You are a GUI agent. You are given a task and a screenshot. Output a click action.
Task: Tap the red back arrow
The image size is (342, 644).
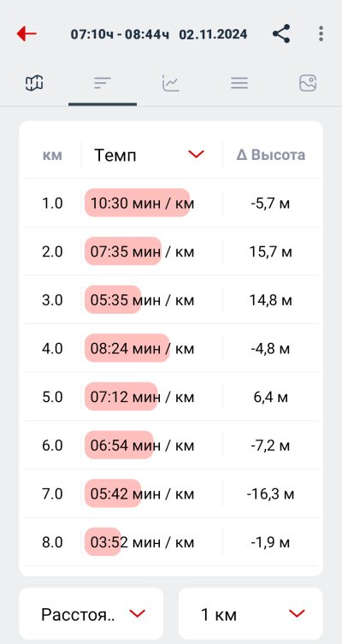click(x=27, y=33)
